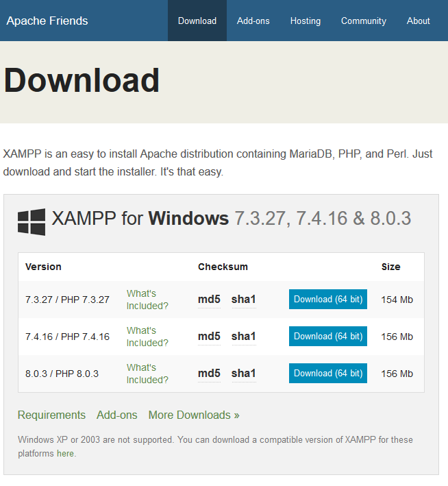Screen dimensions: 448x486
Task: Go to the Hosting nav item
Action: [x=305, y=21]
